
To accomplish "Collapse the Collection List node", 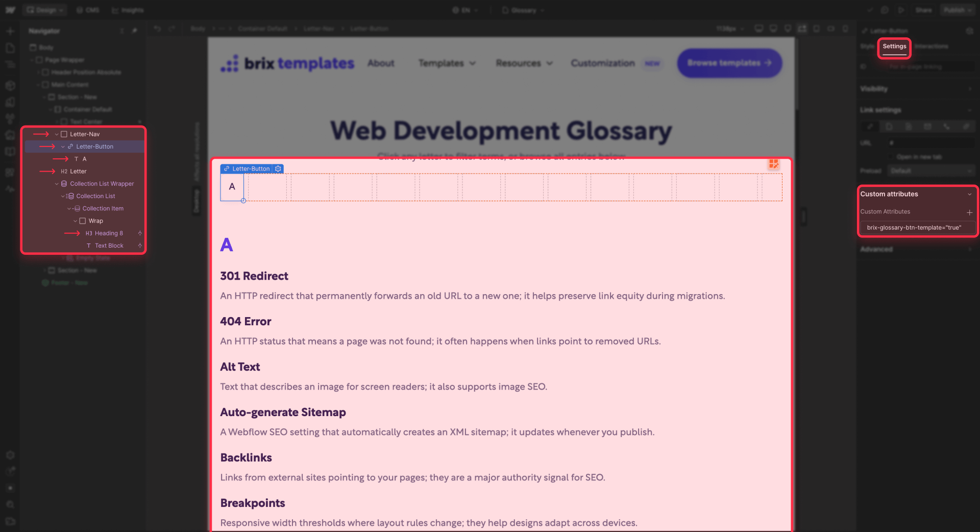I will 63,196.
